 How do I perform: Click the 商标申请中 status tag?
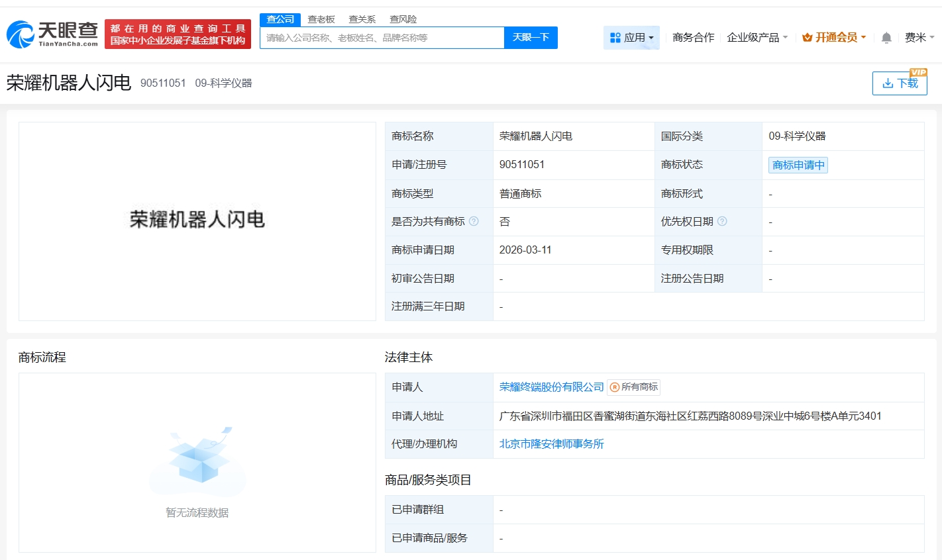798,165
